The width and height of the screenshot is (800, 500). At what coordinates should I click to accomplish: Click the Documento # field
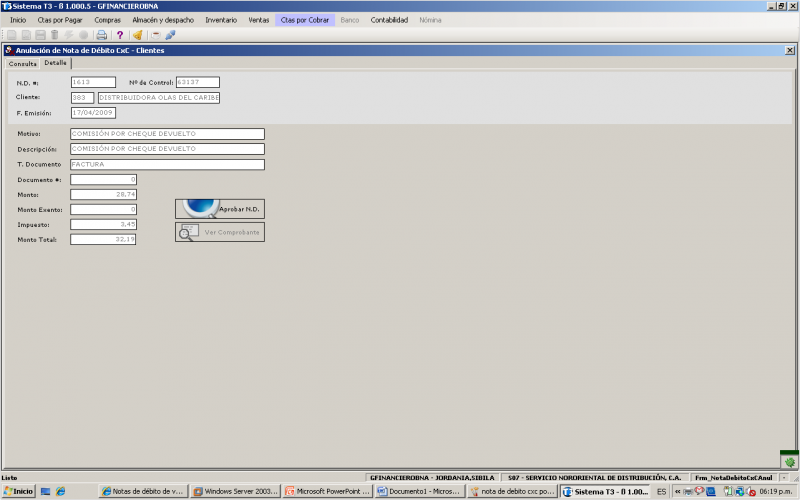tap(104, 180)
